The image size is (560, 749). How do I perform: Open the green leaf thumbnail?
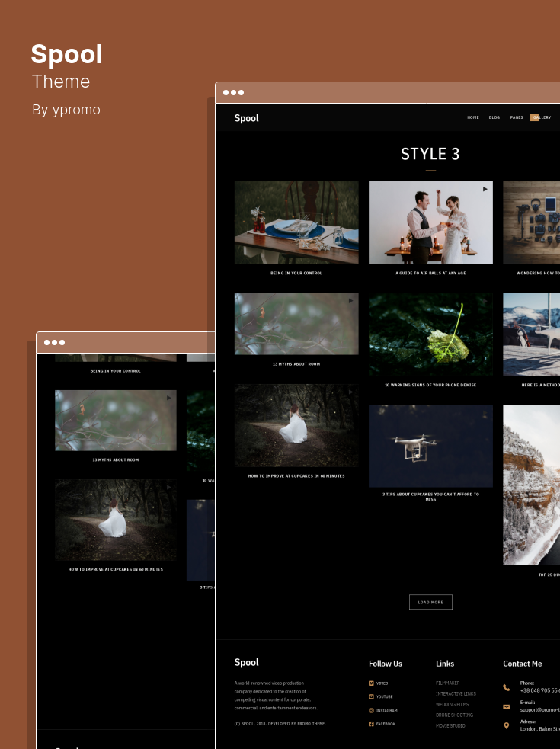coord(430,334)
